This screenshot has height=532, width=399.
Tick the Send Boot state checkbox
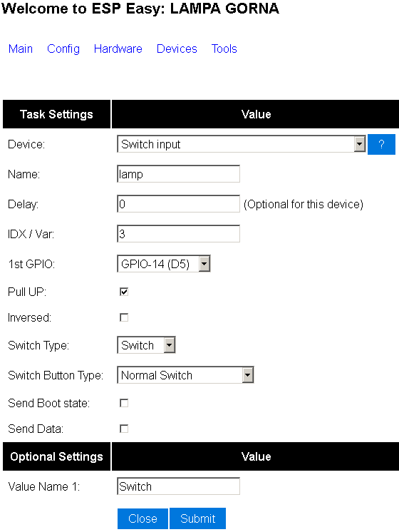[124, 403]
